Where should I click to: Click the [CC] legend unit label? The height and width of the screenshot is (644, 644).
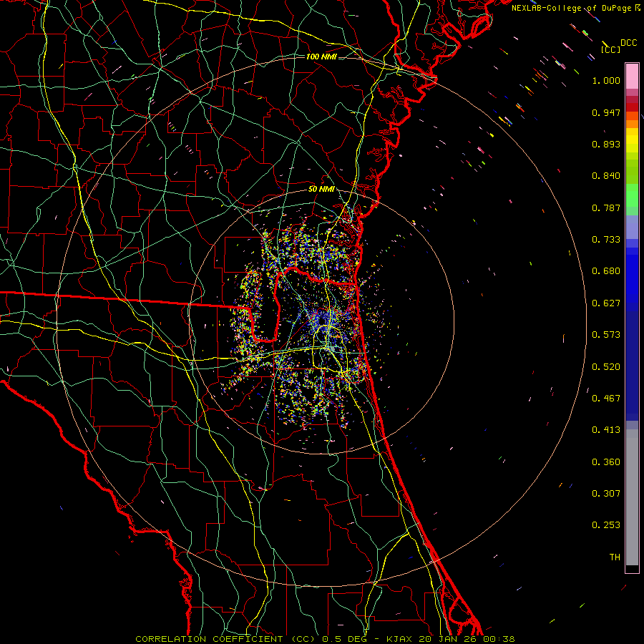point(610,49)
